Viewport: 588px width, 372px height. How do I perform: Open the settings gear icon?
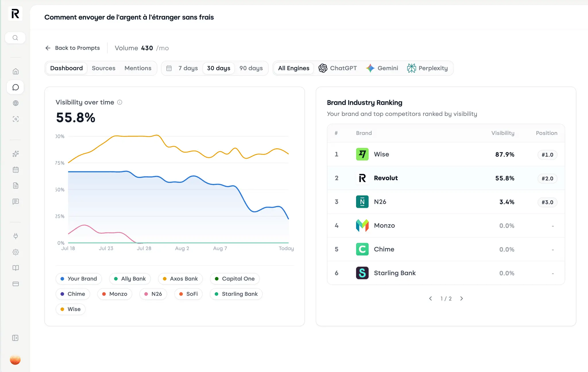click(16, 252)
